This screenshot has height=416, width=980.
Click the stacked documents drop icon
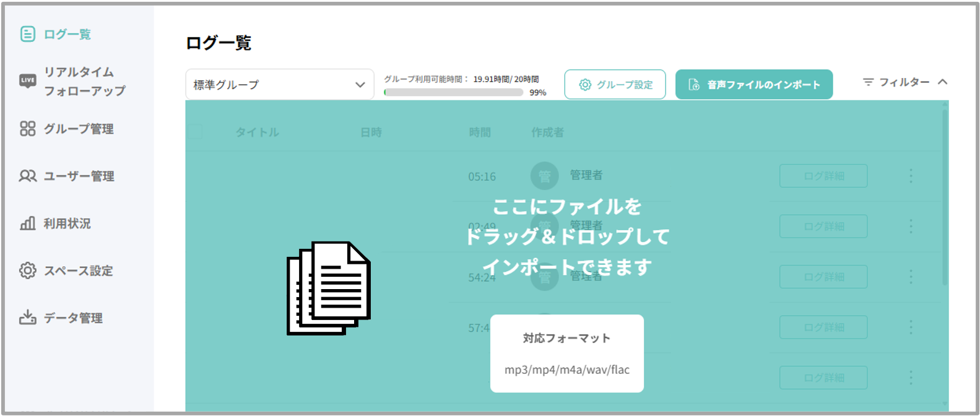329,288
